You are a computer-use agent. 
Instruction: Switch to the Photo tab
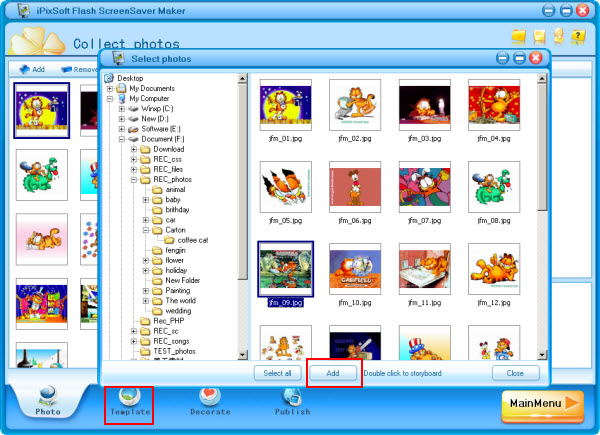pyautogui.click(x=48, y=402)
